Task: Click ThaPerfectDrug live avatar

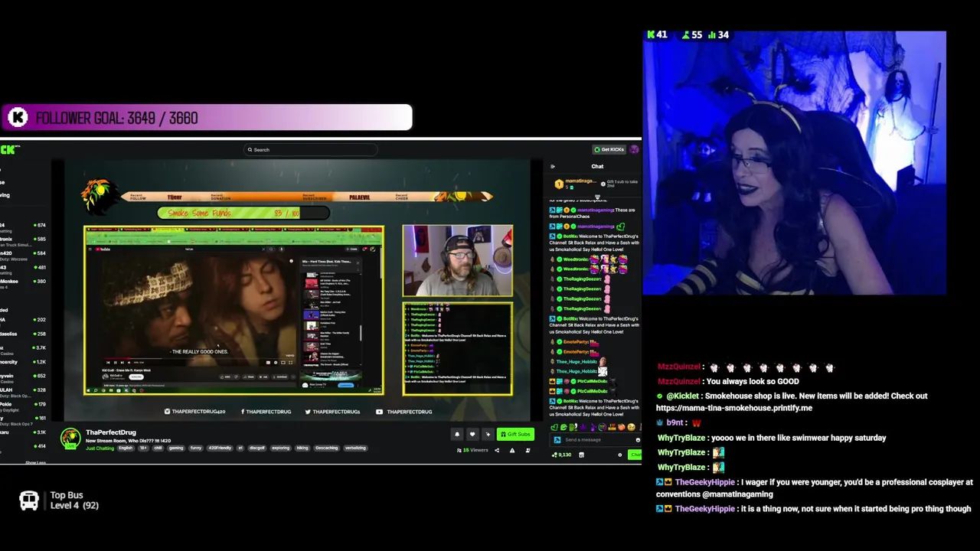Action: 70,439
